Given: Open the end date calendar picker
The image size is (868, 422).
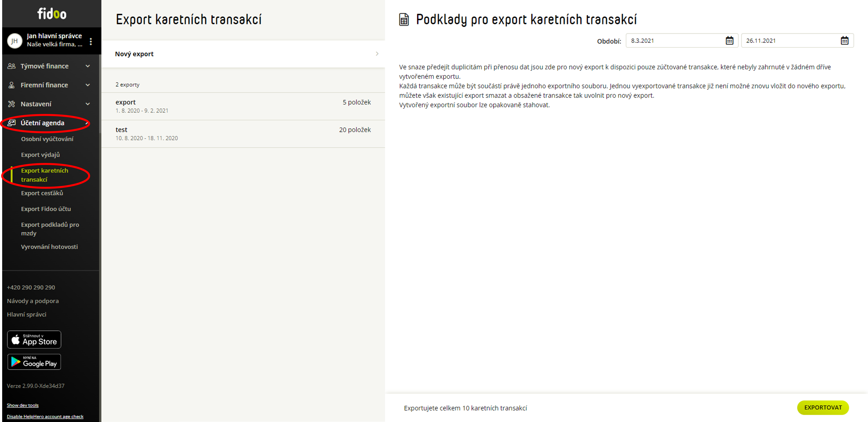Looking at the screenshot, I should [x=844, y=41].
